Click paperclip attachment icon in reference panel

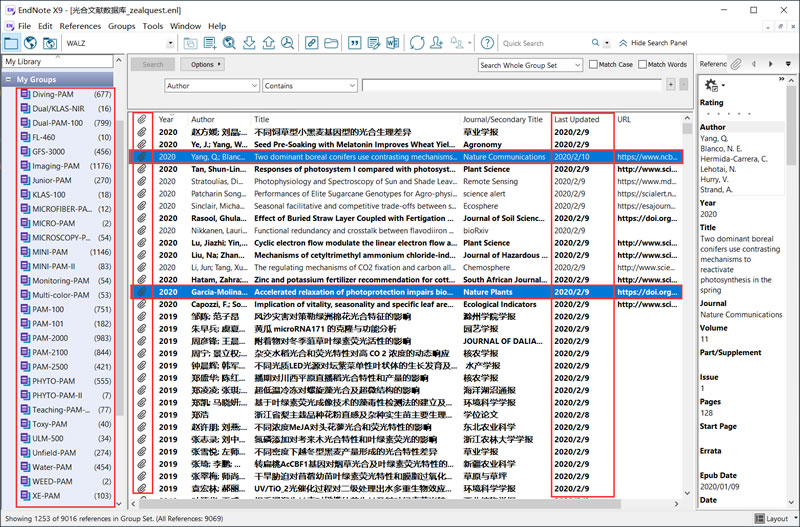click(737, 64)
